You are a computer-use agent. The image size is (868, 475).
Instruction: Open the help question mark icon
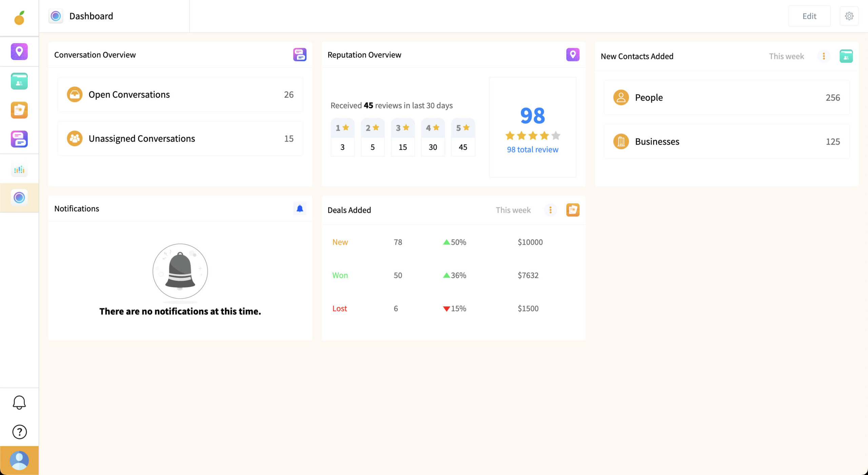coord(19,432)
